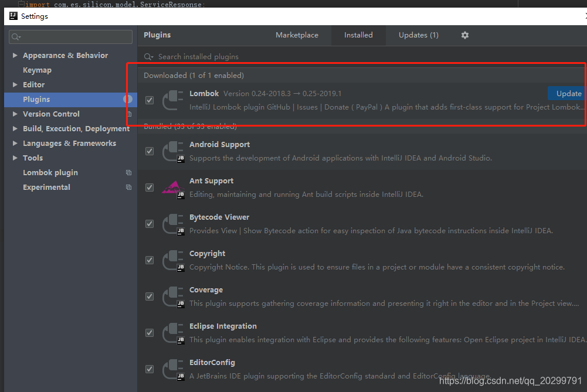Expand the Appearance & Behavior section
This screenshot has height=392, width=587.
[x=15, y=55]
